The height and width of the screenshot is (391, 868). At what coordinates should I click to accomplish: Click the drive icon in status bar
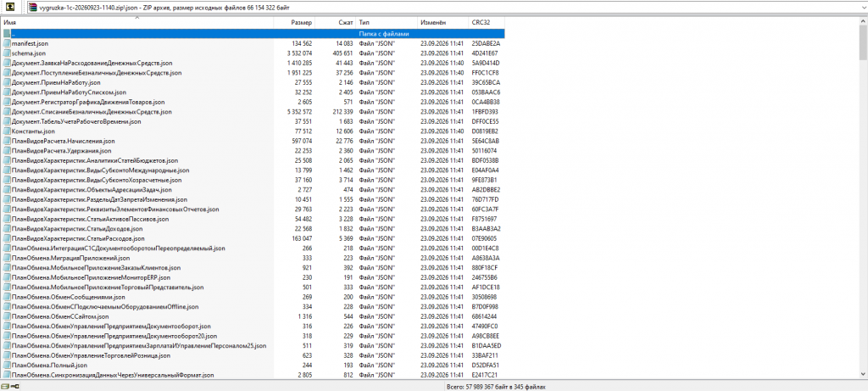click(5, 386)
